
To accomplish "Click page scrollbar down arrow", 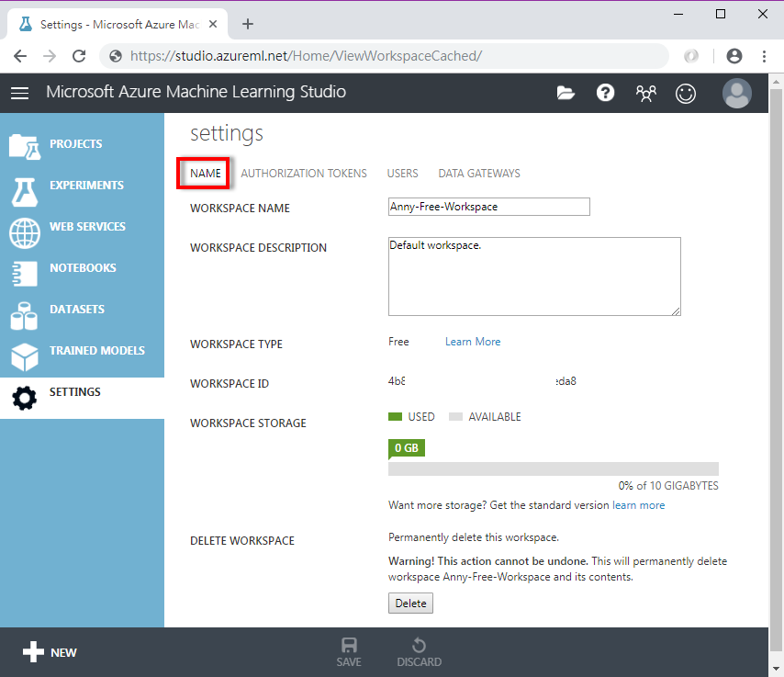I will 776,669.
